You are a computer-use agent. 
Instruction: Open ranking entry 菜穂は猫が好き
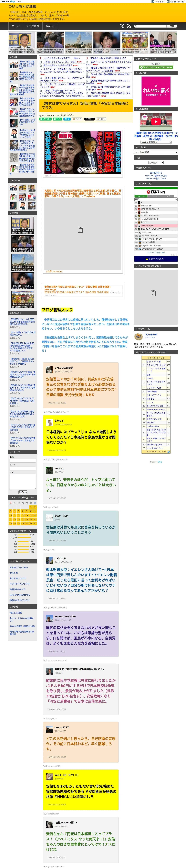(146, 206)
